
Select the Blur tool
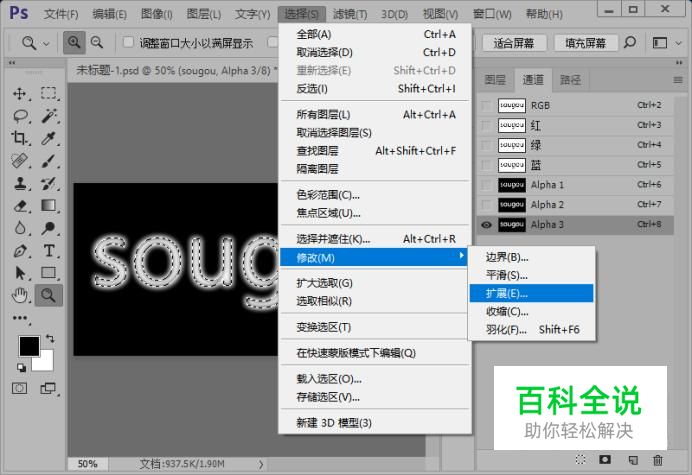19,228
